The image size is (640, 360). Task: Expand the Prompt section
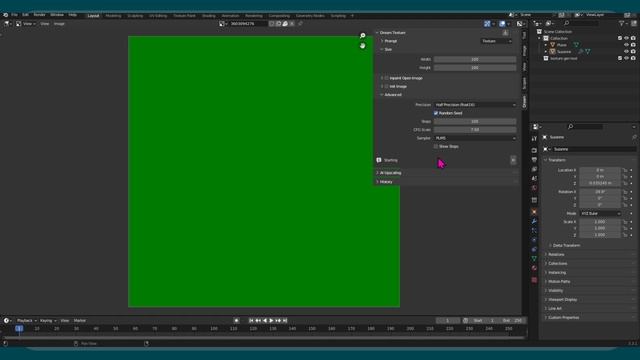[382, 41]
